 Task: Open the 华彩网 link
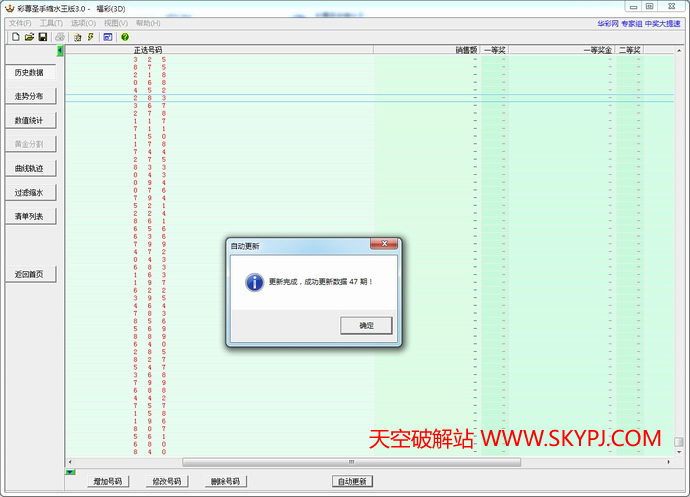tap(608, 23)
